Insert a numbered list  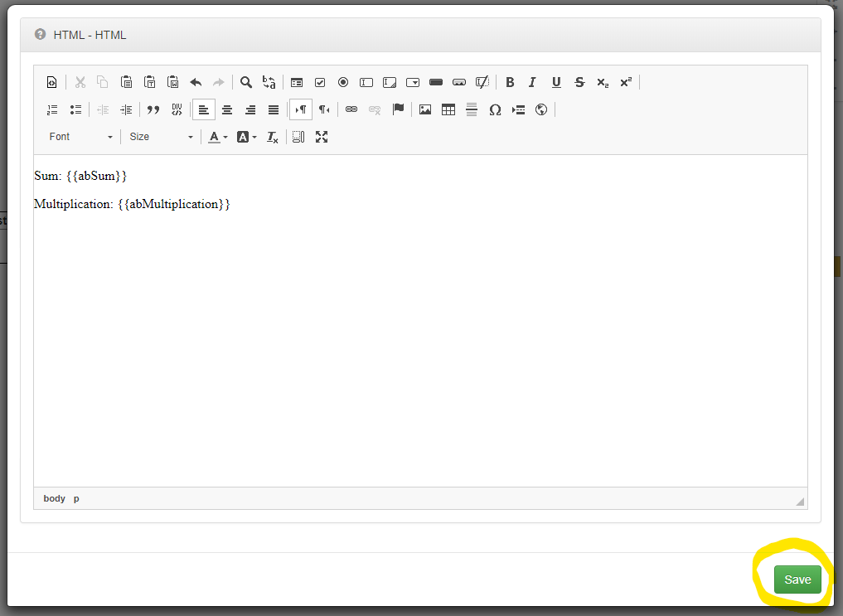point(52,109)
